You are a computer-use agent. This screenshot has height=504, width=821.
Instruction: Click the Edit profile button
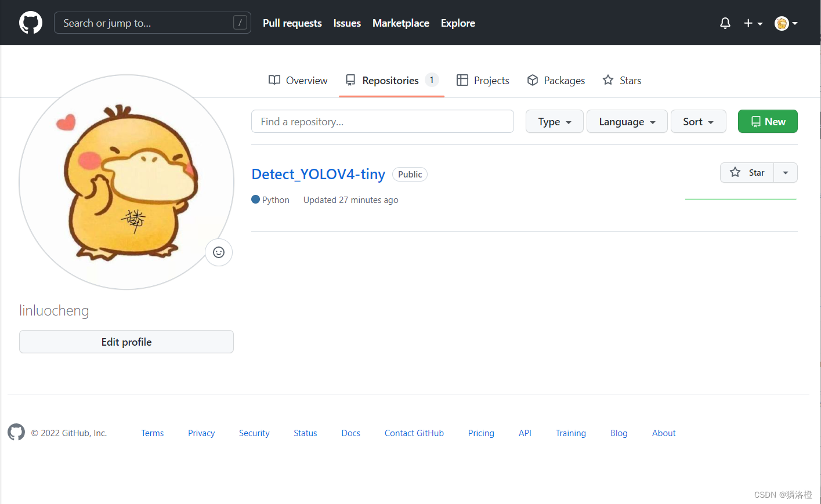(x=126, y=342)
